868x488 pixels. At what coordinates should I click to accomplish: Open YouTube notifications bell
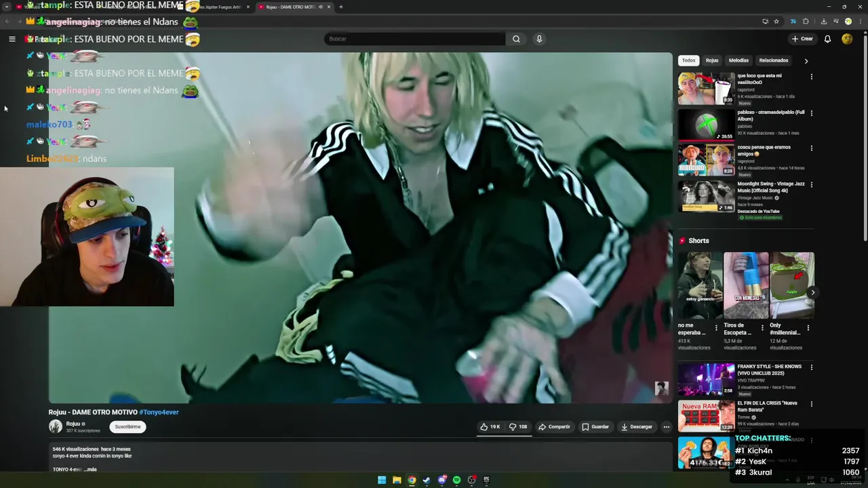(827, 39)
